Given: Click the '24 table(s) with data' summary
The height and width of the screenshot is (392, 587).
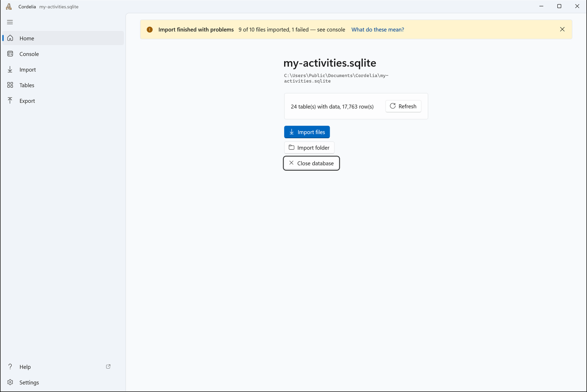Looking at the screenshot, I should (332, 107).
